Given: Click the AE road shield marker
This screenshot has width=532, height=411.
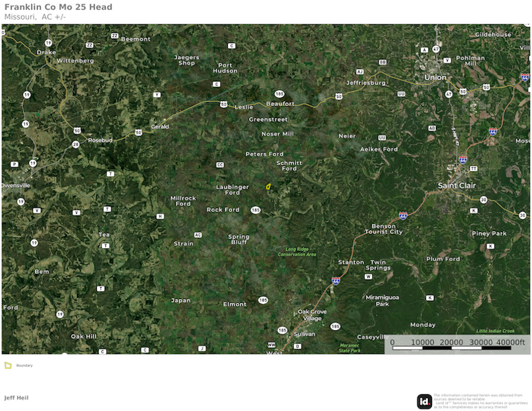Looking at the screenshot, I should click(x=432, y=128).
